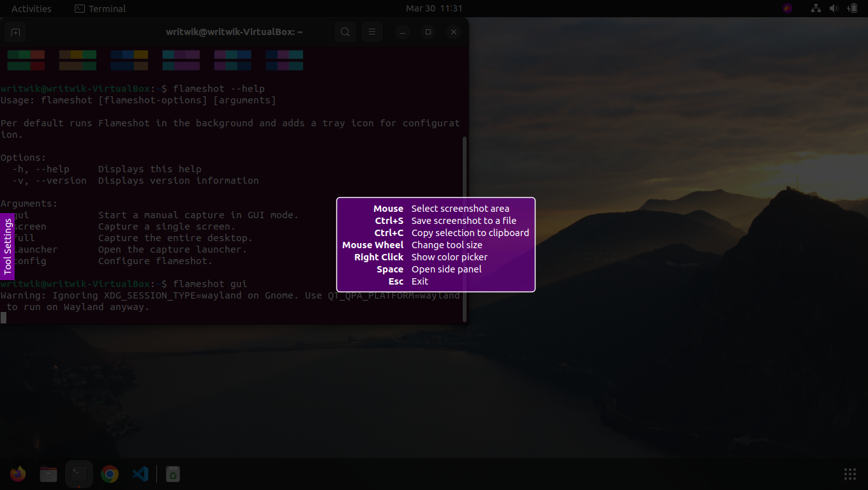Click Activities in the top bar

[31, 8]
